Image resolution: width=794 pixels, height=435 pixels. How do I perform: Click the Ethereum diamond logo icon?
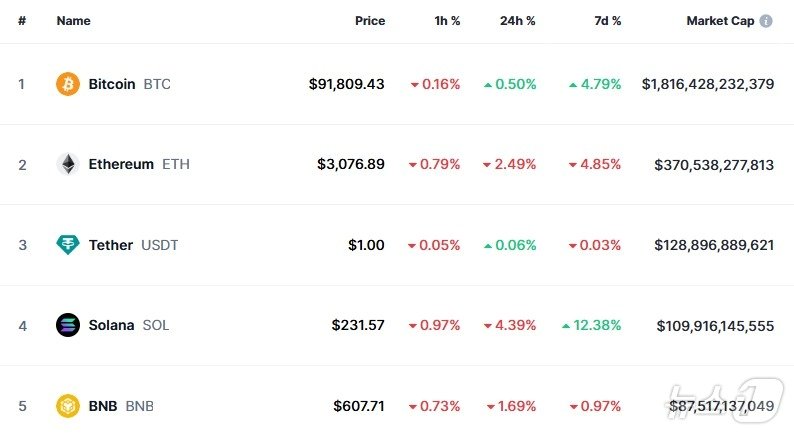[67, 164]
